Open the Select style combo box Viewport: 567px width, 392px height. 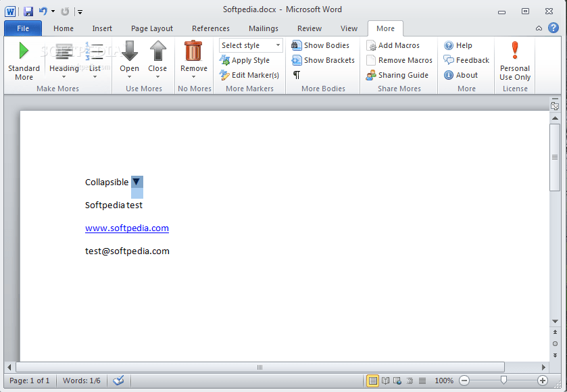(x=251, y=45)
